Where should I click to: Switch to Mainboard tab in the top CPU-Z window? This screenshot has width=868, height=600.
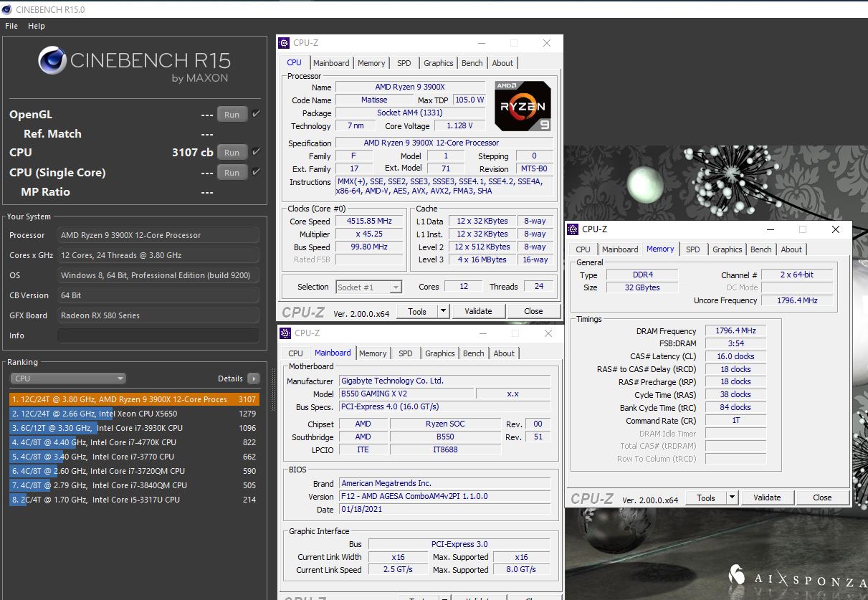point(331,63)
